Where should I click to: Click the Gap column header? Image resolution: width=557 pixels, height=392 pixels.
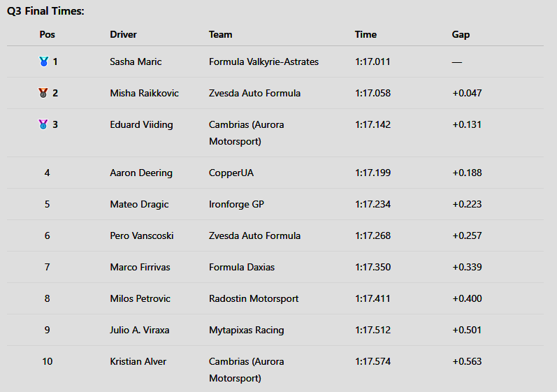(x=461, y=34)
